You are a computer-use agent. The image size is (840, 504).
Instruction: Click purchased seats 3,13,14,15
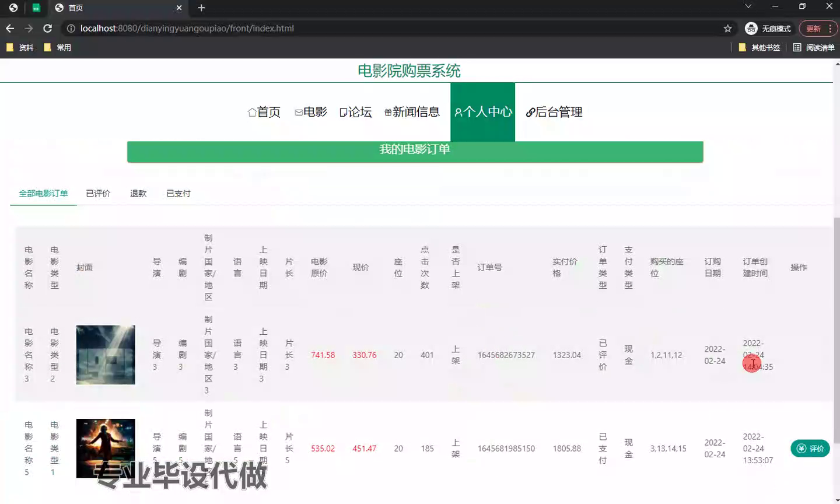[668, 449]
